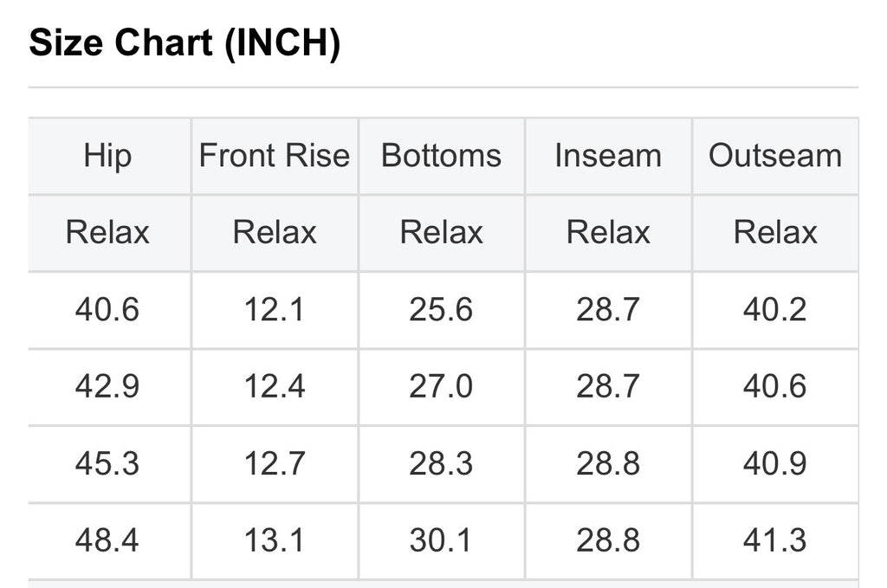Image resolution: width=887 pixels, height=588 pixels.
Task: Click the Bottoms column header
Action: coord(441,156)
